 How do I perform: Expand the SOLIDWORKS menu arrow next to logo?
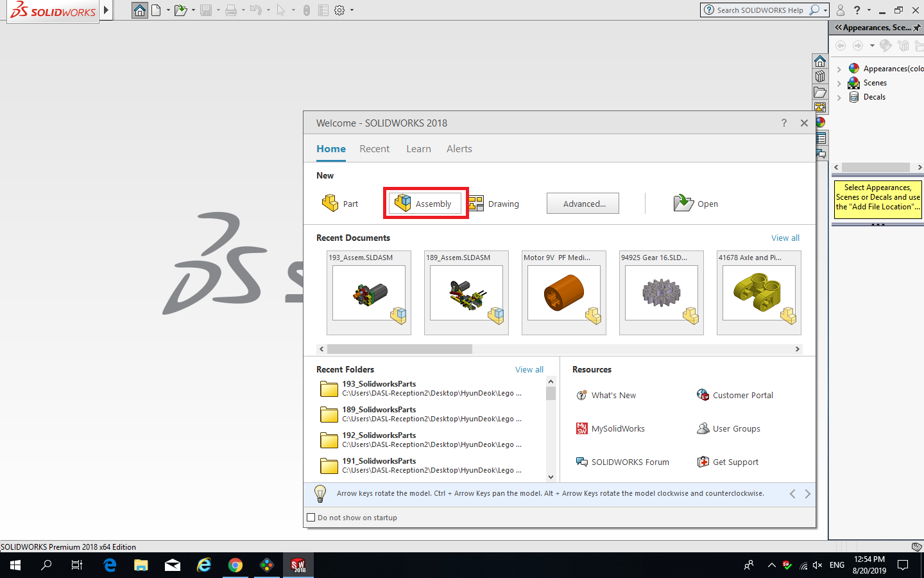click(x=107, y=10)
